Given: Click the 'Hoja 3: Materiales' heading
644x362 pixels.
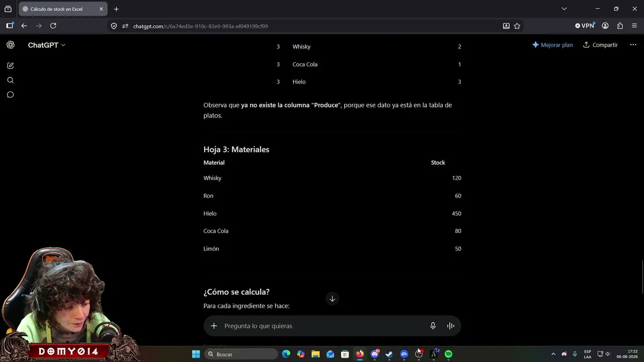Looking at the screenshot, I should click(236, 149).
